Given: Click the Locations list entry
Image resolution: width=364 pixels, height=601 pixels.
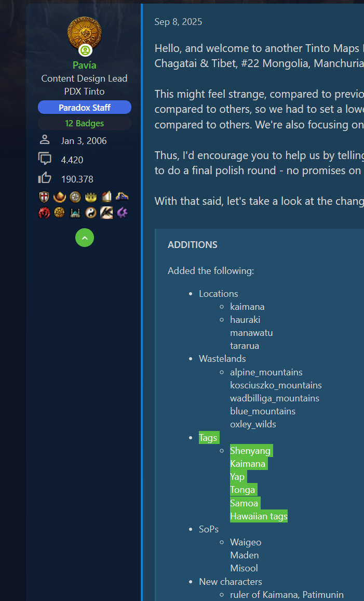Looking at the screenshot, I should (218, 294).
